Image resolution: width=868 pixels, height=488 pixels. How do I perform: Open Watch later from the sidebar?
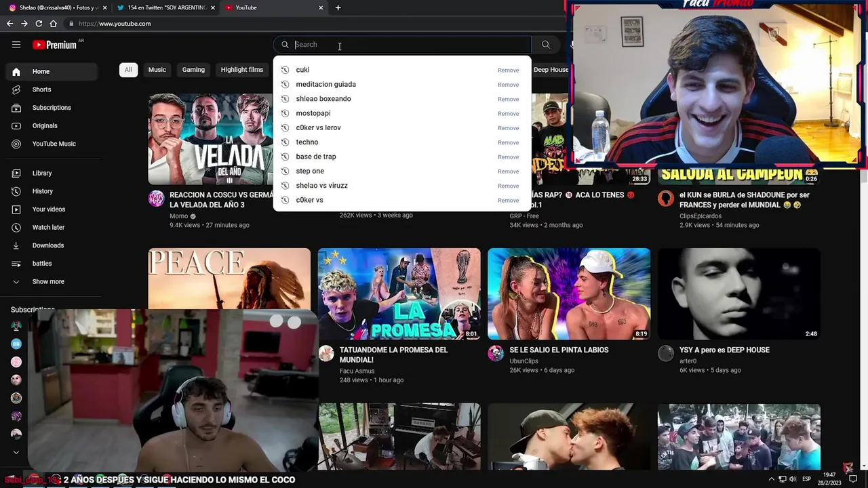[50, 228]
